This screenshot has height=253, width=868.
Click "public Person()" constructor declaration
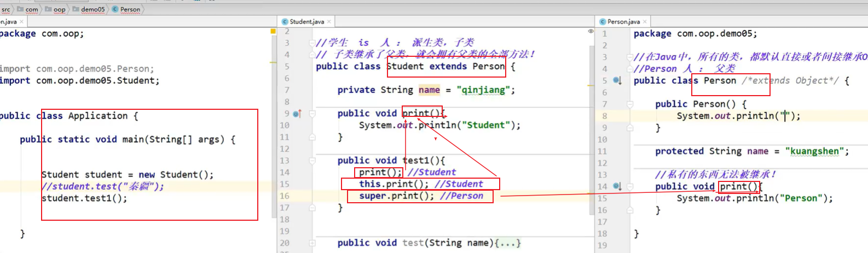tap(696, 104)
